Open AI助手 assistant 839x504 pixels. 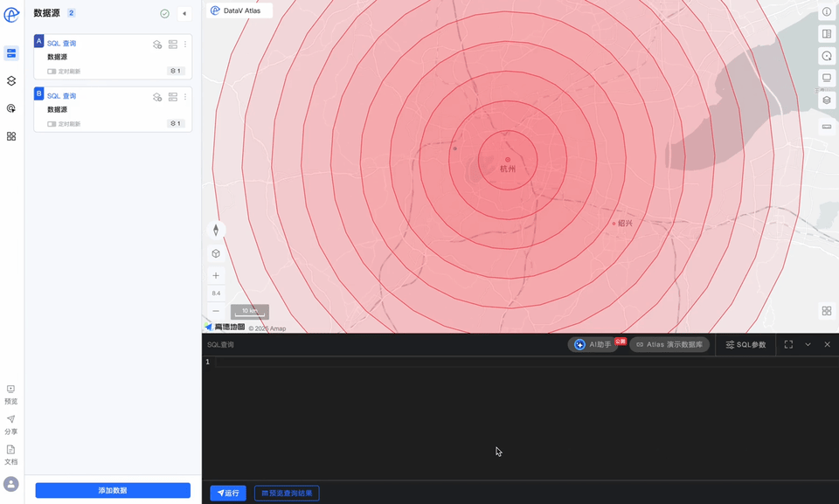click(x=593, y=344)
